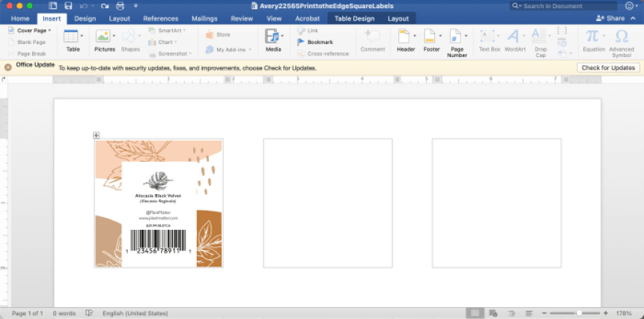This screenshot has width=644, height=319.
Task: Switch to Print Layout view in status bar
Action: point(474,313)
